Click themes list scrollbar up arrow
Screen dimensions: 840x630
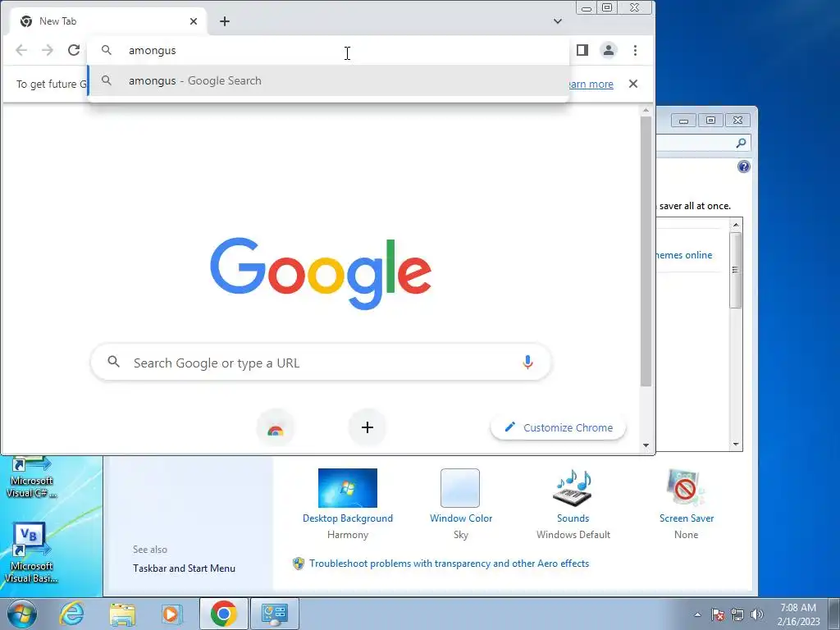coord(736,225)
